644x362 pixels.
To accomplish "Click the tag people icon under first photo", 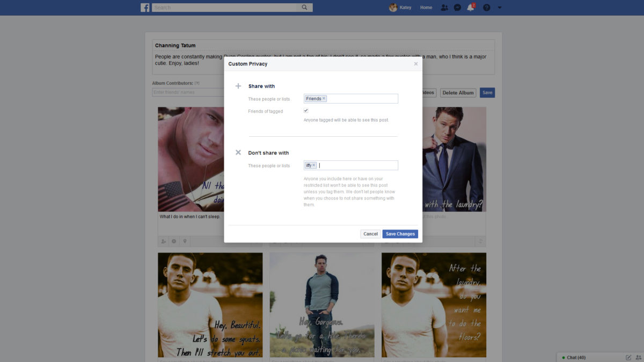I will (163, 241).
